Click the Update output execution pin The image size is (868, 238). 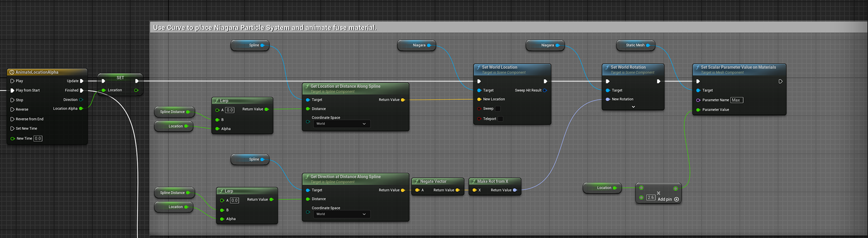pyautogui.click(x=82, y=81)
